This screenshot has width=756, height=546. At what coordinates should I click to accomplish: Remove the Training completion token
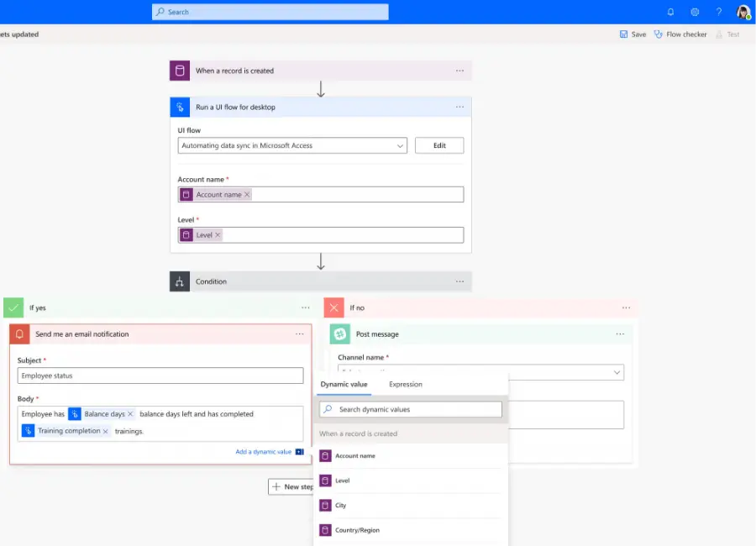[105, 431]
